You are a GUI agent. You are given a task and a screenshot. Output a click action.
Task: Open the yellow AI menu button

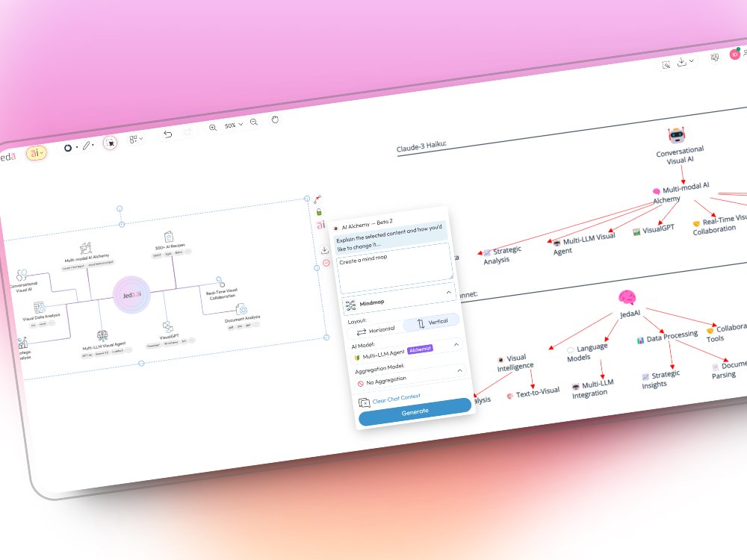[36, 152]
